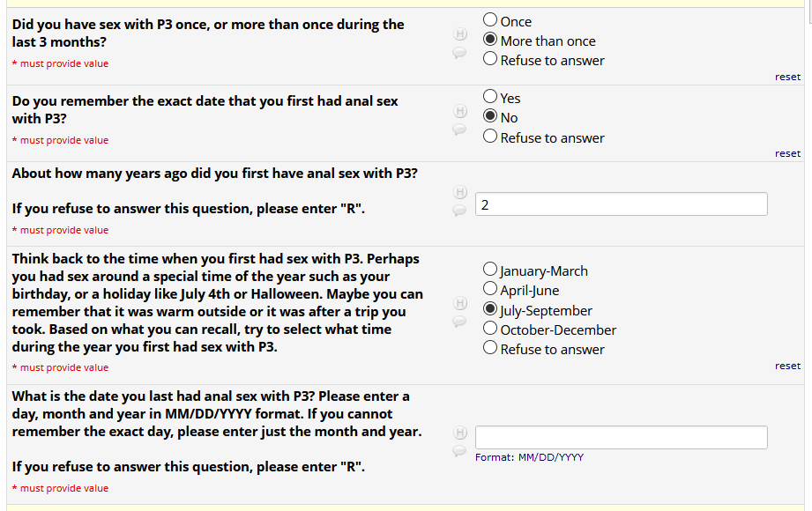Open comment balloon beside the years ago field
This screenshot has width=812, height=511.
[x=459, y=211]
